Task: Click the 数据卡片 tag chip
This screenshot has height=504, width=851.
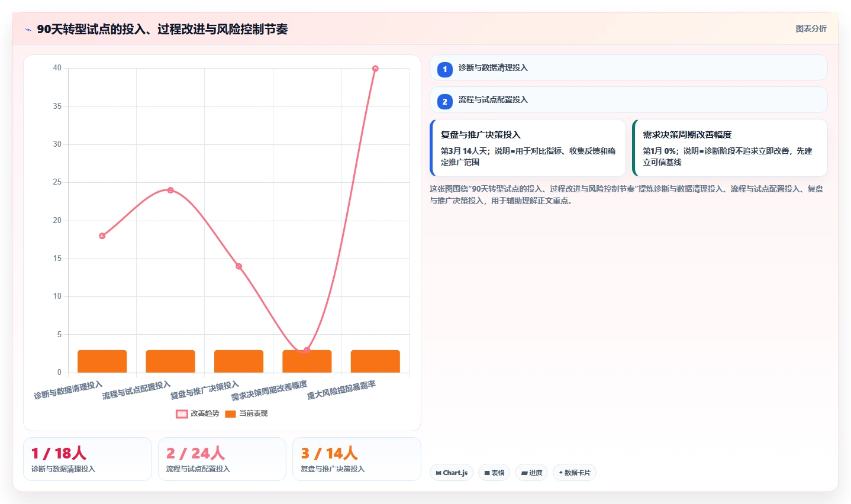Action: [x=575, y=473]
